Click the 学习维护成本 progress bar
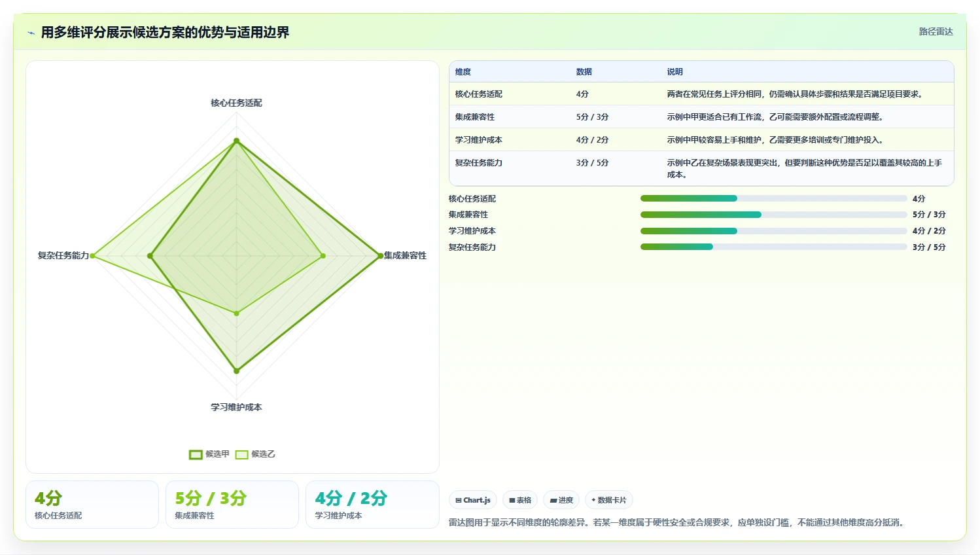 (774, 231)
